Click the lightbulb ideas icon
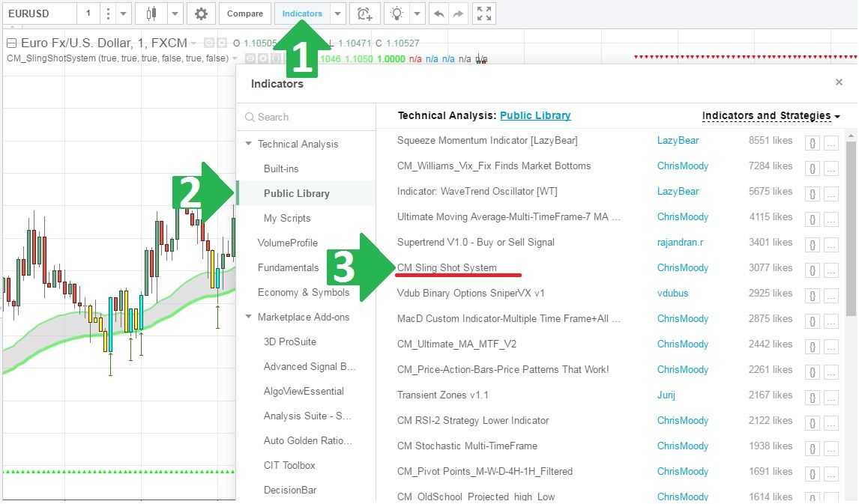This screenshot has width=859, height=504. tap(397, 13)
